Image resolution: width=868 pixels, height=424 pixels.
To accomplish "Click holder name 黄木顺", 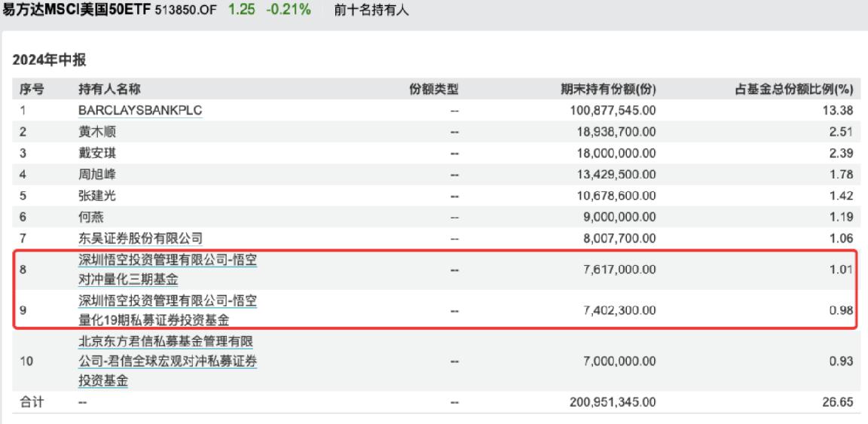I will click(x=96, y=132).
